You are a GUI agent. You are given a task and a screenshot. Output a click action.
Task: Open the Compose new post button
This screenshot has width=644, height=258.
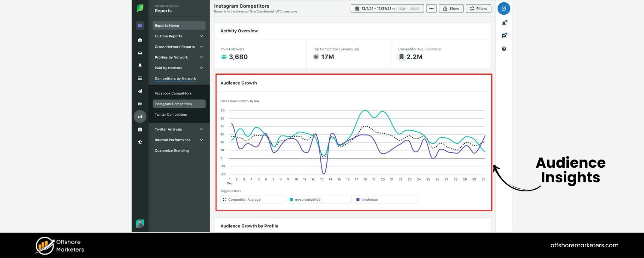(504, 9)
